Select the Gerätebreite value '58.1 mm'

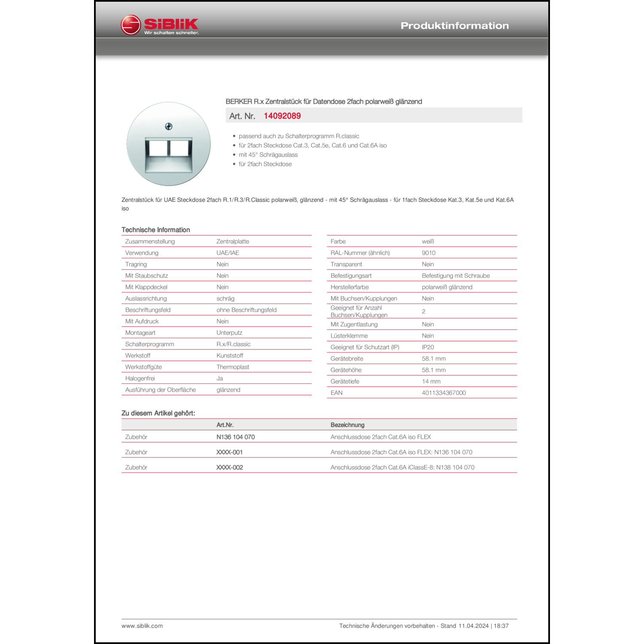(x=434, y=358)
